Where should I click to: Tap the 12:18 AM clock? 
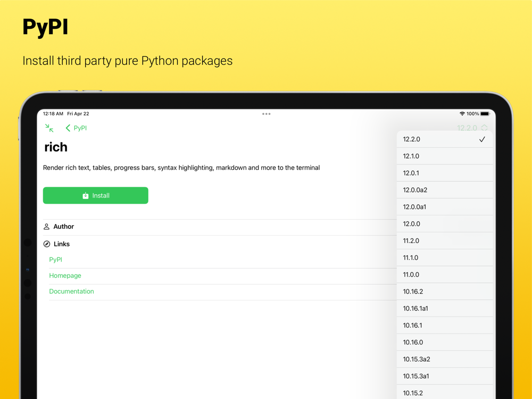(53, 114)
